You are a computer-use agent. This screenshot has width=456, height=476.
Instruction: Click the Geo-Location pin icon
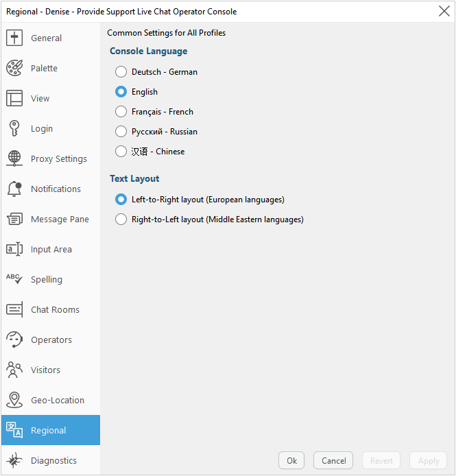tap(14, 400)
